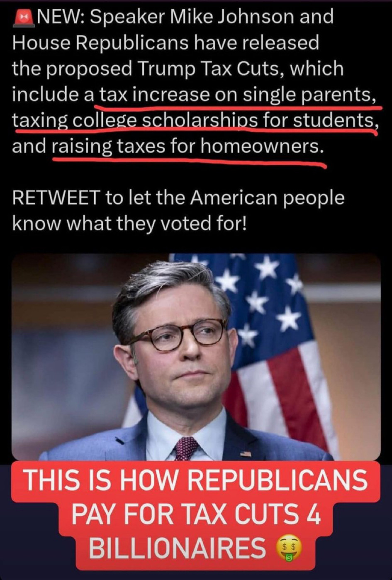This screenshot has width=392, height=580.
Task: Click the flag lapel pin on suit
Action: pos(246,453)
